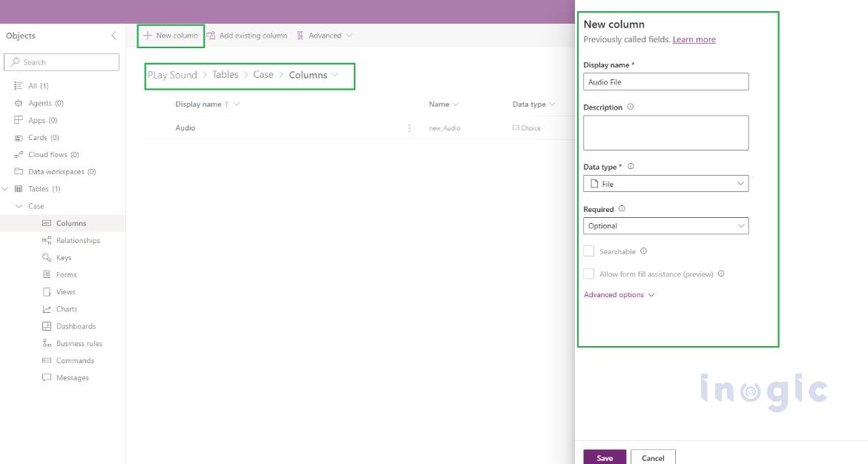Open the Audio row three-dot menu
Screen dimensions: 868x464
410,128
